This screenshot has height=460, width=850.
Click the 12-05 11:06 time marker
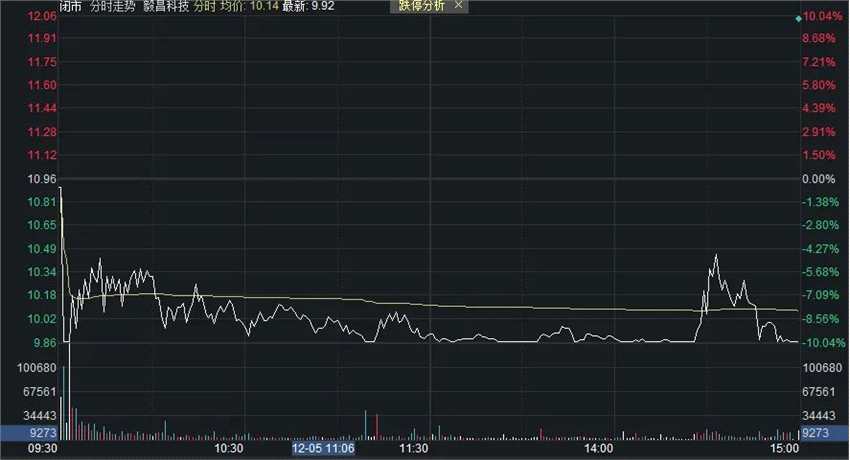pyautogui.click(x=324, y=448)
